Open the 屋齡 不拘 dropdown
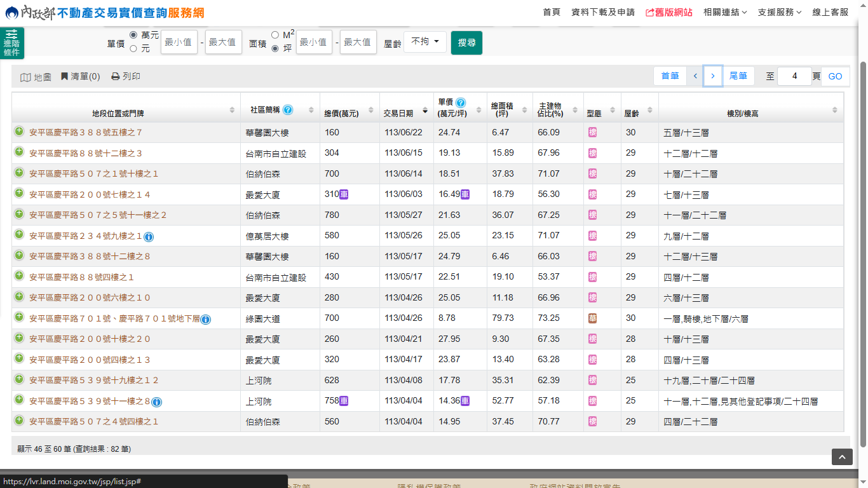Viewport: 868px width, 488px height. [425, 42]
